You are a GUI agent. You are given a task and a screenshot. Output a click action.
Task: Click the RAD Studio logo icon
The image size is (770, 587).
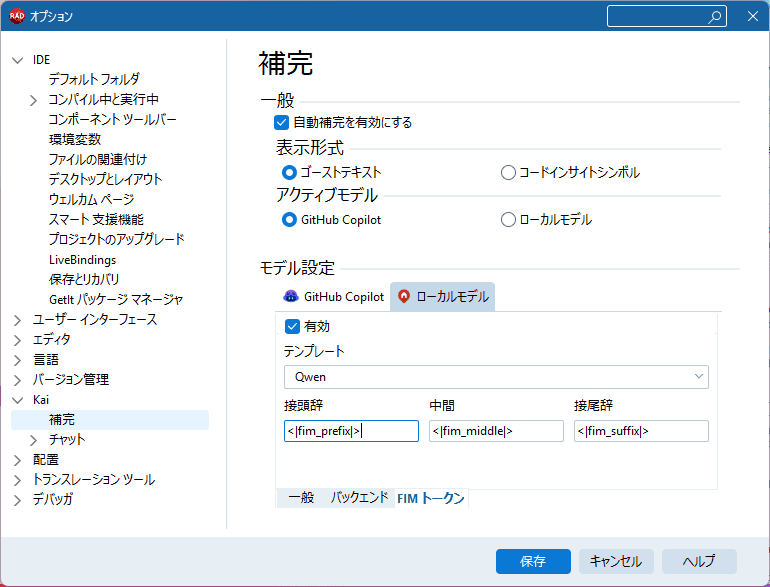point(17,16)
